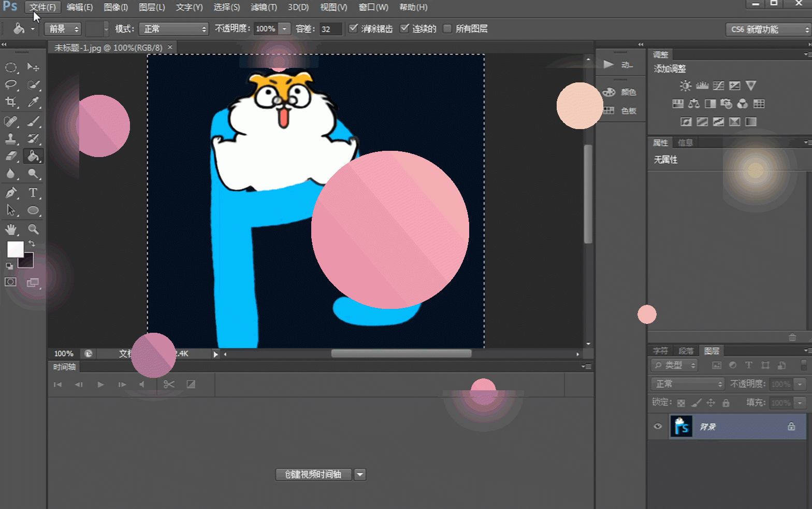Open the CS6 新增功能 workspace dropdown

pyautogui.click(x=768, y=30)
